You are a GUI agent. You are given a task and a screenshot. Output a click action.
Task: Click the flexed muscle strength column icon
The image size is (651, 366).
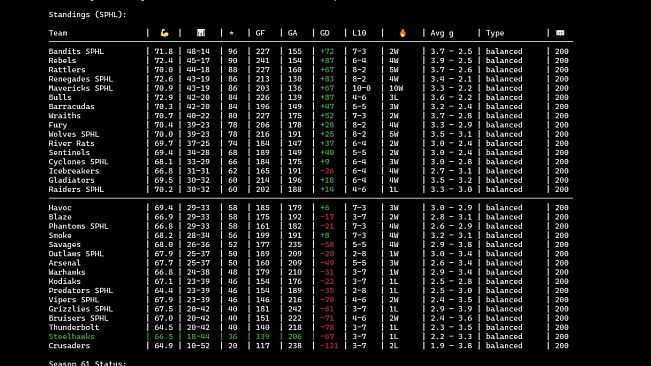click(164, 33)
